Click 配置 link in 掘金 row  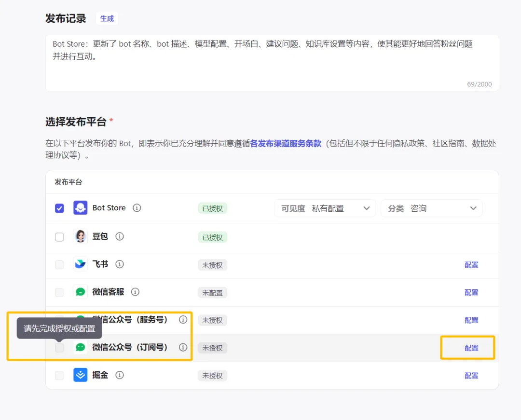471,376
